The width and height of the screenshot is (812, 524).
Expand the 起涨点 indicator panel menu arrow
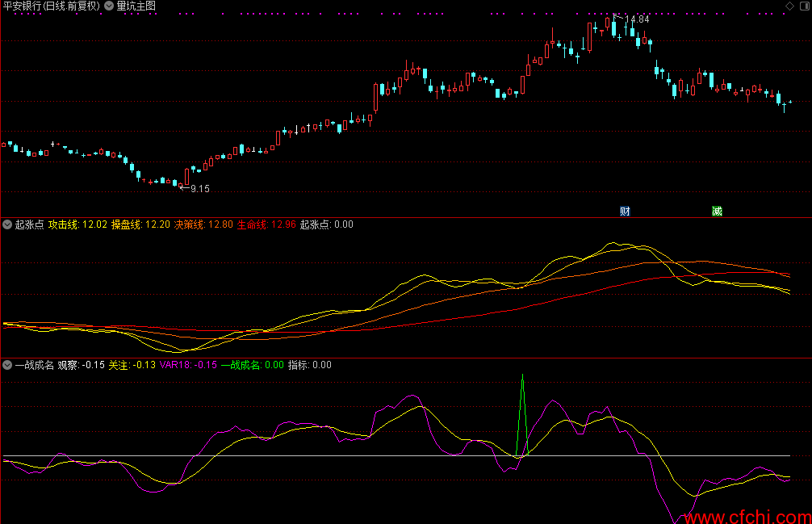click(x=7, y=224)
